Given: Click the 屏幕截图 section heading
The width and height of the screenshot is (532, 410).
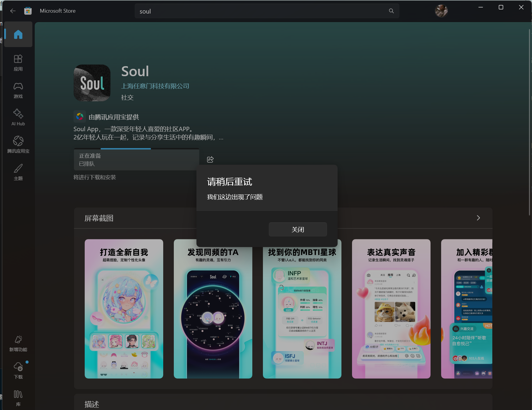Looking at the screenshot, I should [99, 218].
